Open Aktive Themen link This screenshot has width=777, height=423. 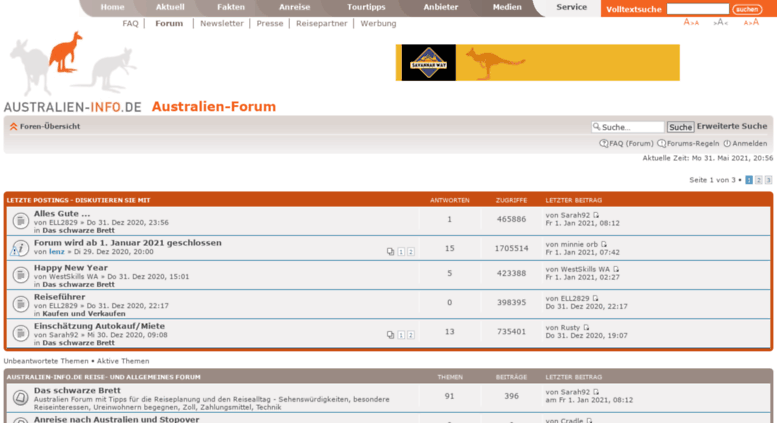tap(123, 361)
